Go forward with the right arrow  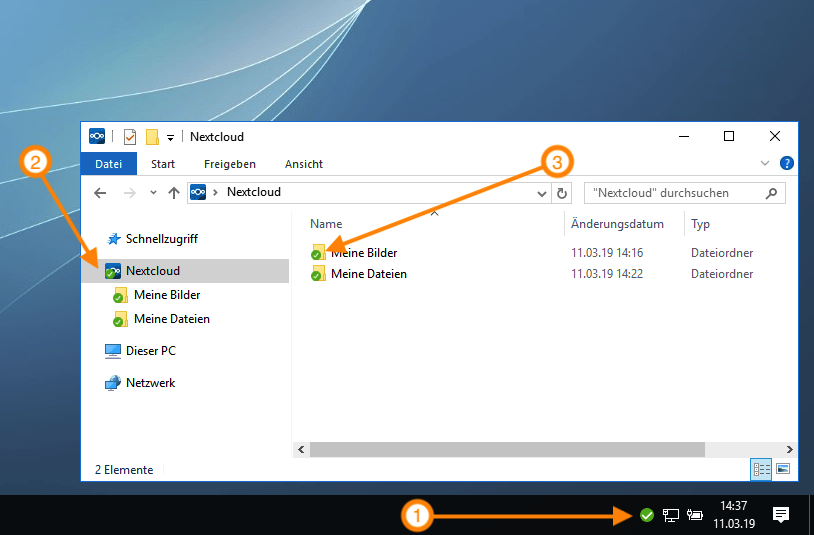(130, 193)
